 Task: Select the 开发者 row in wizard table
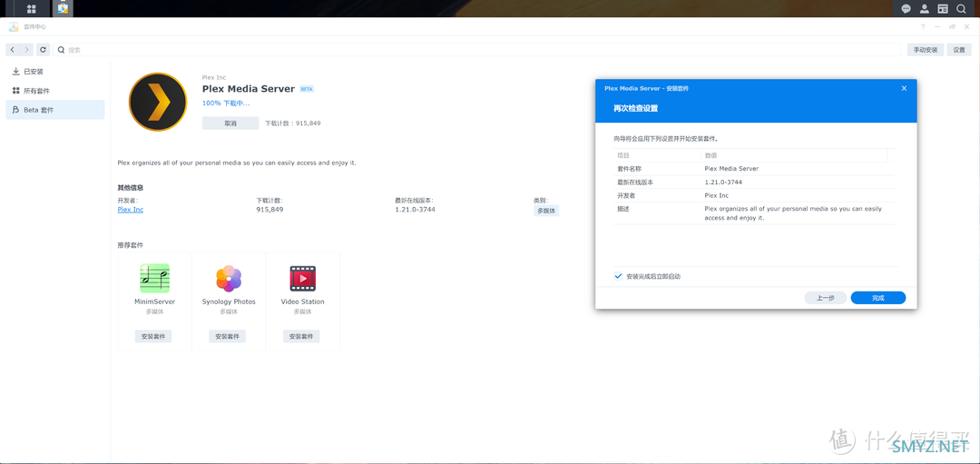point(754,195)
